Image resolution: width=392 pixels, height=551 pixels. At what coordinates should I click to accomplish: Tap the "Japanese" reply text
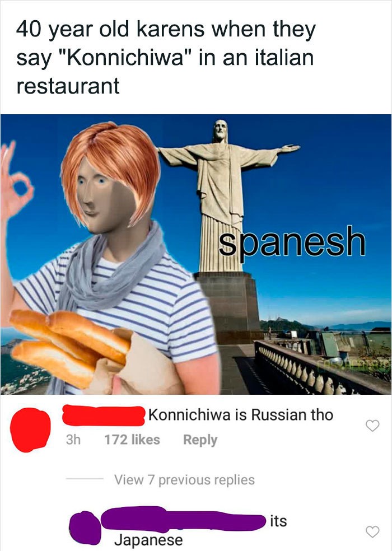148,540
